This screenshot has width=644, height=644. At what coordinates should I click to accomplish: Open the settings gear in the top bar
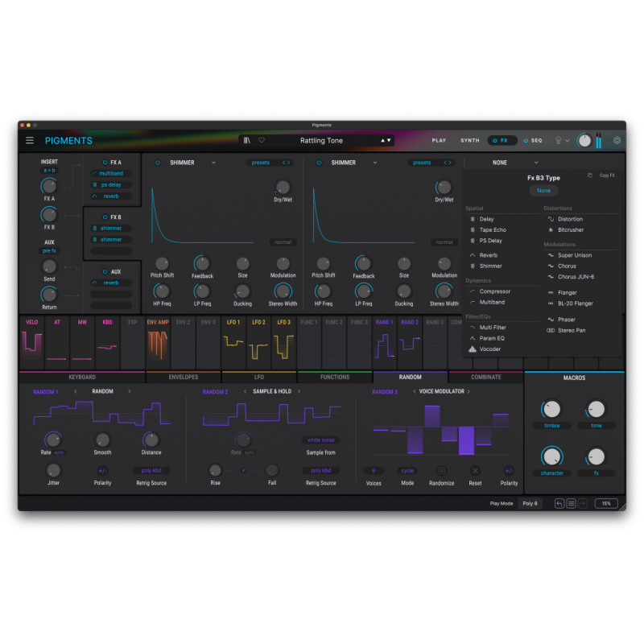tap(617, 140)
